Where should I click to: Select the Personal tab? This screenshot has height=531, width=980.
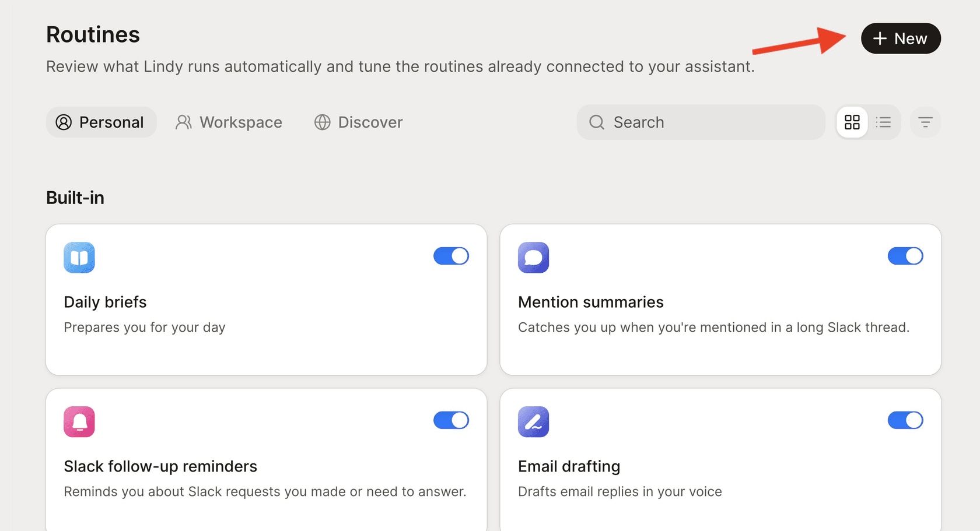[101, 122]
